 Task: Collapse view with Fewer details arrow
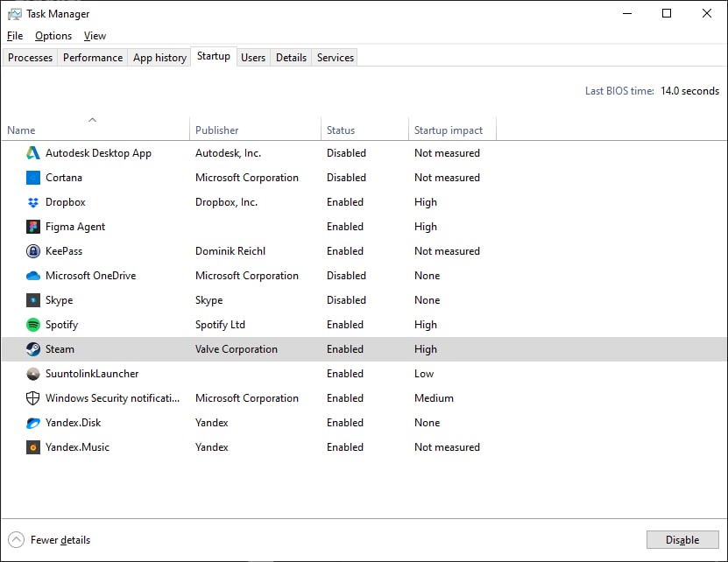pyautogui.click(x=16, y=540)
